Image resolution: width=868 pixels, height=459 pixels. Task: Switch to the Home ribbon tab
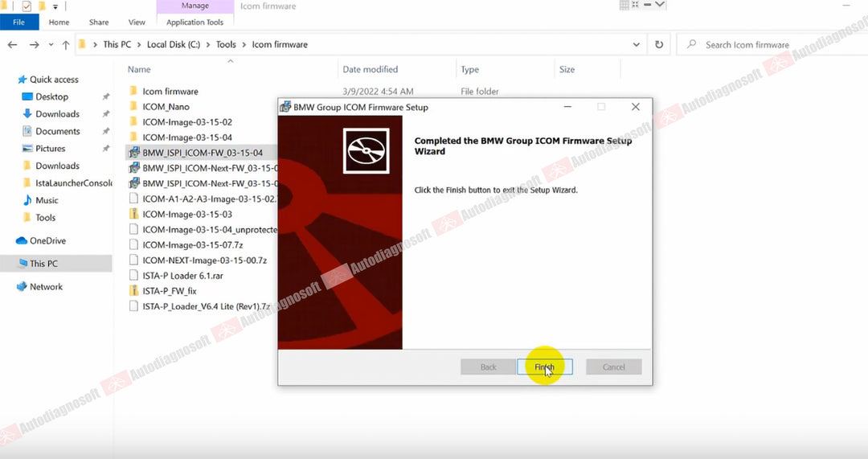coord(59,23)
